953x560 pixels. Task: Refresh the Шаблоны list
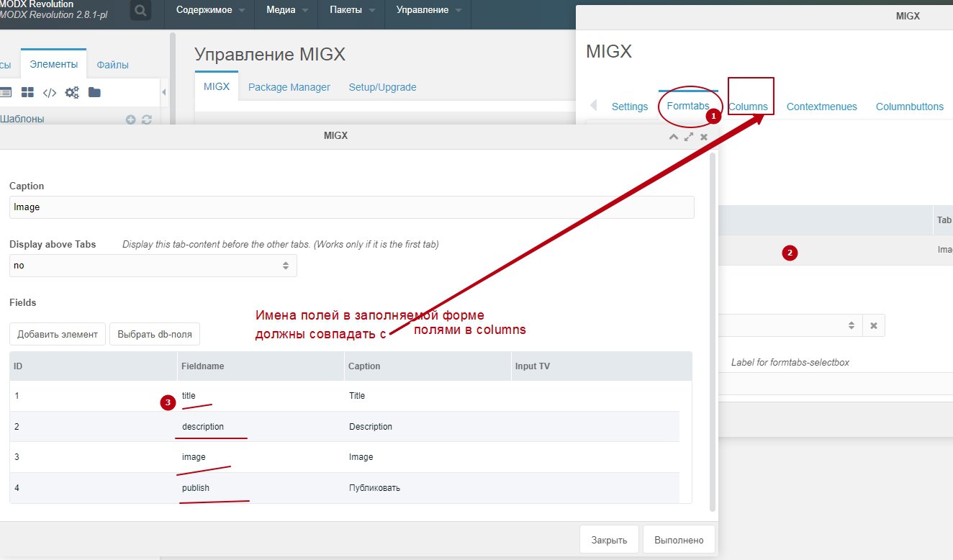147,120
